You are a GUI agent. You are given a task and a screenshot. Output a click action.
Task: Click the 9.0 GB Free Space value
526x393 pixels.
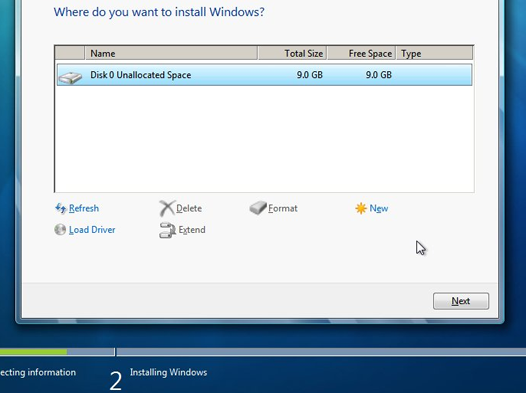pyautogui.click(x=379, y=74)
